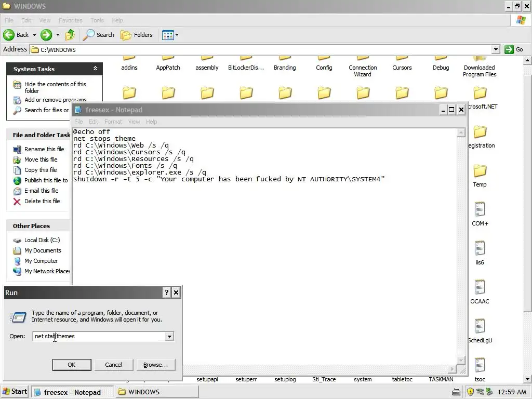Collapse the System Tasks panel
The width and height of the screenshot is (532, 399).
coord(96,69)
